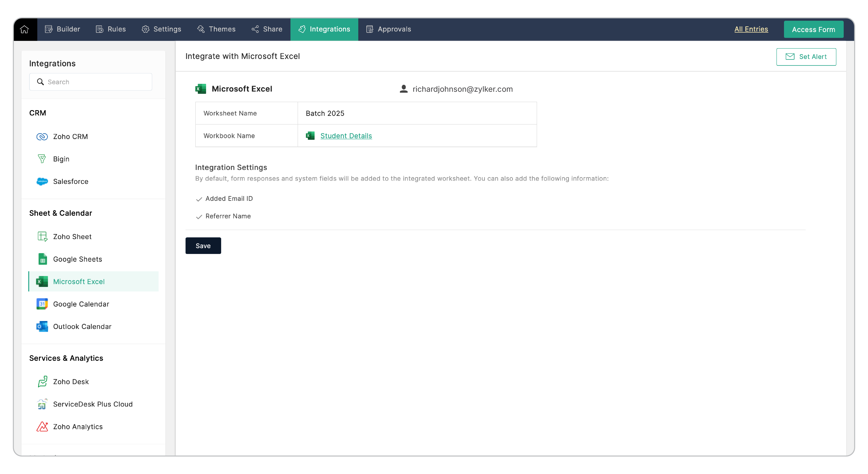Open the Zoho Analytics icon
The image size is (868, 474).
[42, 427]
